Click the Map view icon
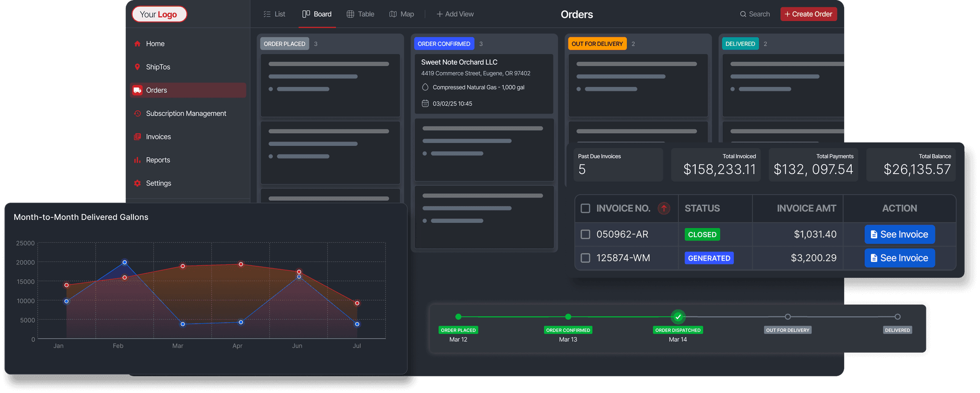Viewport: 980px width, 393px height. pos(393,14)
